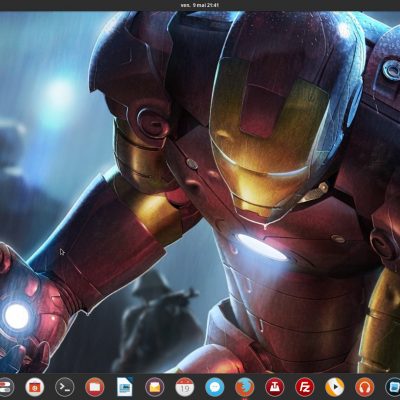This screenshot has height=400, width=400.
Task: Open the Calendar showing 19
Action: (x=185, y=387)
